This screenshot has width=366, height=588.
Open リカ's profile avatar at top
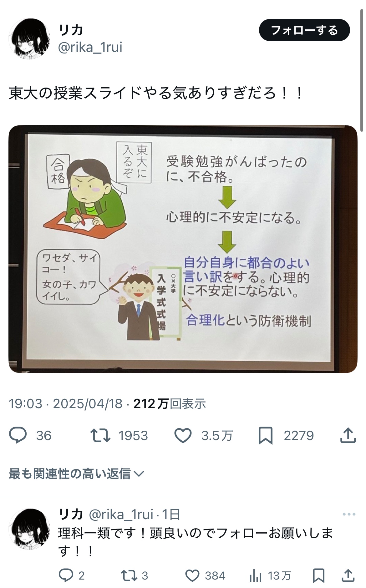point(29,38)
